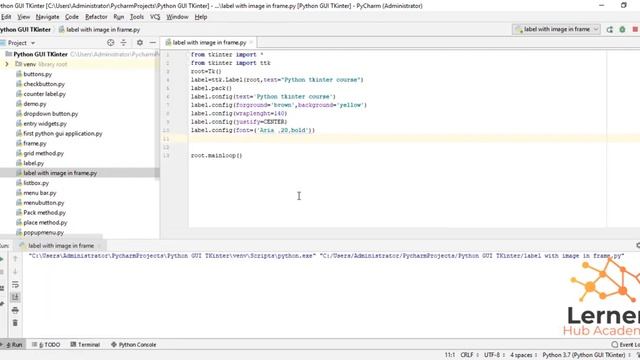Click the up arrow in Run panel

pyautogui.click(x=15, y=259)
